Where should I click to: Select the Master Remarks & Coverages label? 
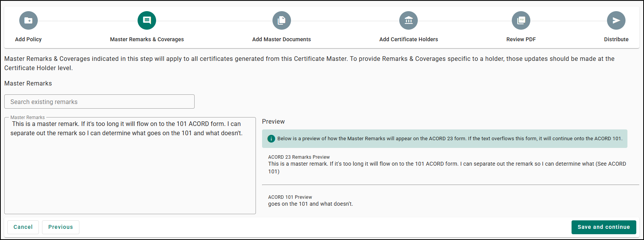pyautogui.click(x=147, y=39)
